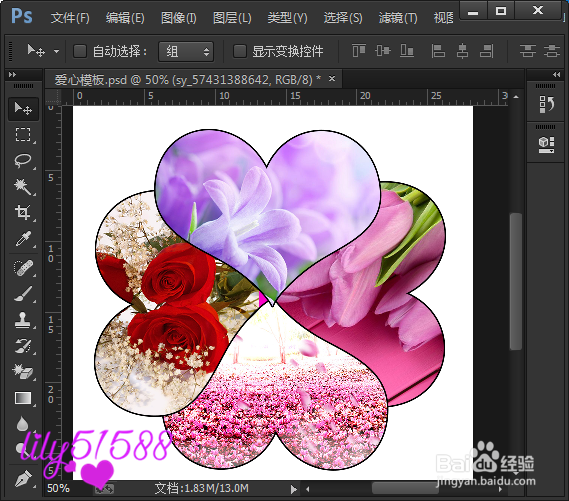The width and height of the screenshot is (569, 501).
Task: Open status bar info arrow menu
Action: pyautogui.click(x=293, y=489)
